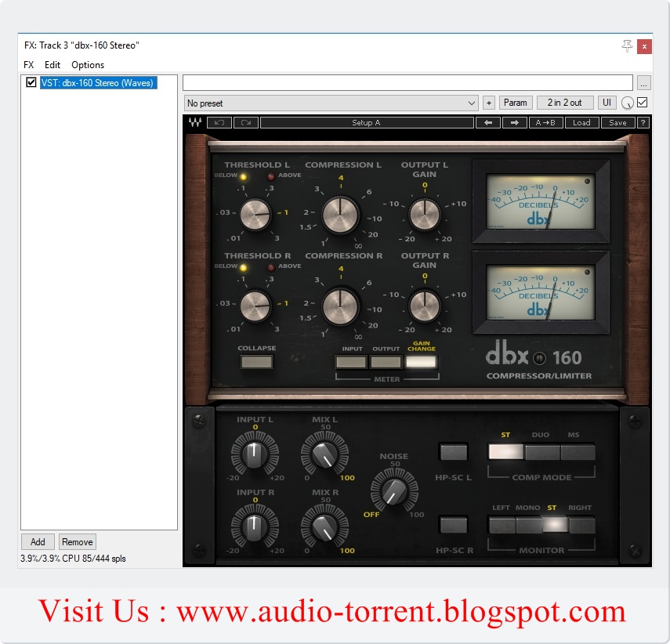The image size is (670, 644).
Task: Go to next preset arrow
Action: (515, 123)
